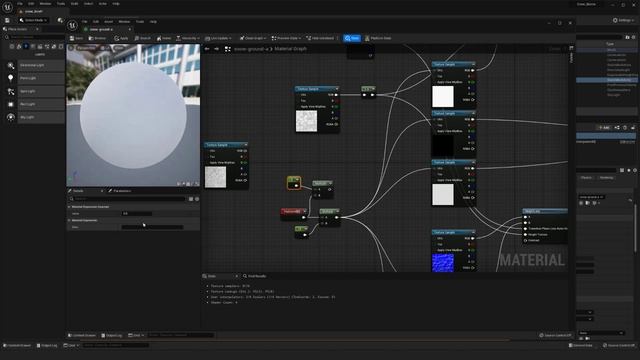Open the File menu of the material editor

coord(84,22)
